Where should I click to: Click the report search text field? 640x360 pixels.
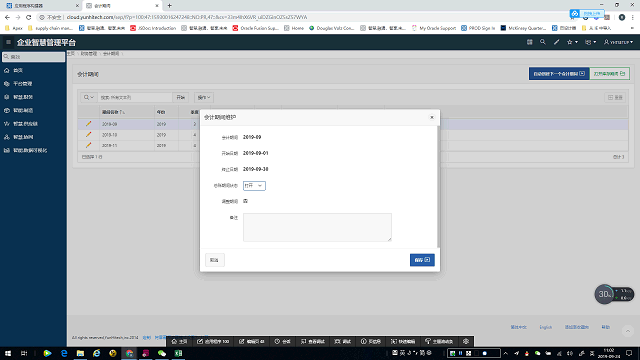(x=135, y=98)
